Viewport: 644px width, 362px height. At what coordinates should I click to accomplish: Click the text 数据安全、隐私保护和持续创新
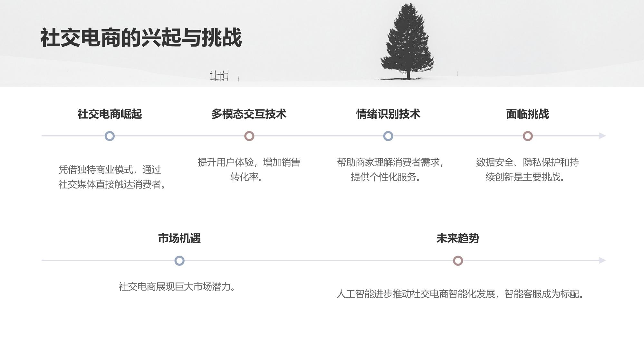[x=527, y=170]
